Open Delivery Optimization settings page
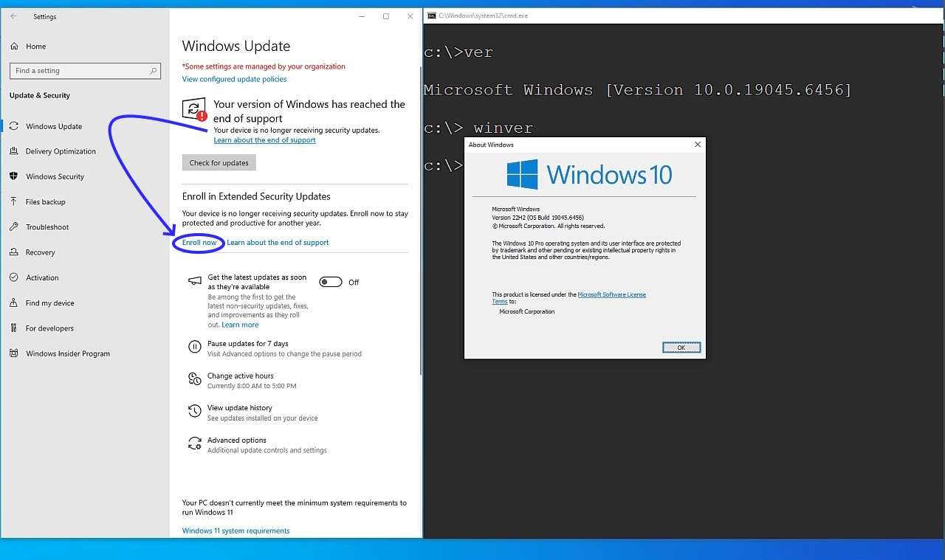Viewport: 945px width, 560px height. (x=61, y=151)
